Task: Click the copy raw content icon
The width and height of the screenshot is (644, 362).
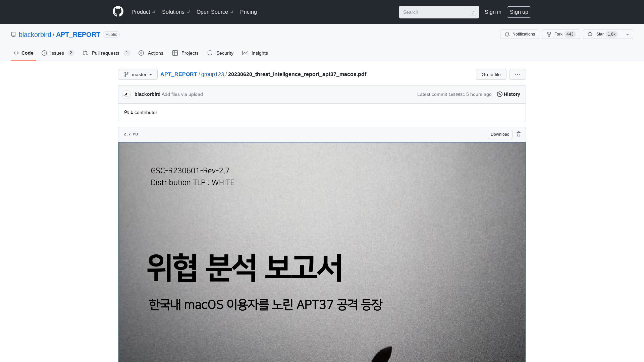Action: coord(518,134)
